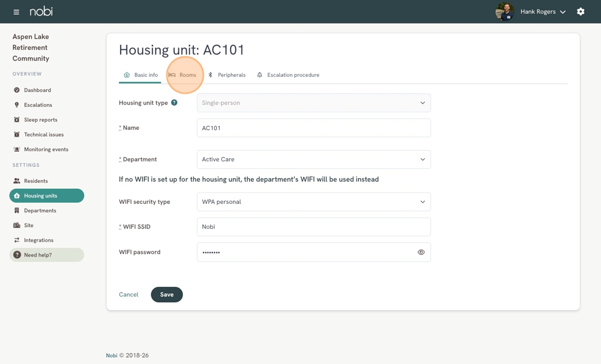601x364 pixels.
Task: Click the Cancel link
Action: (x=128, y=294)
